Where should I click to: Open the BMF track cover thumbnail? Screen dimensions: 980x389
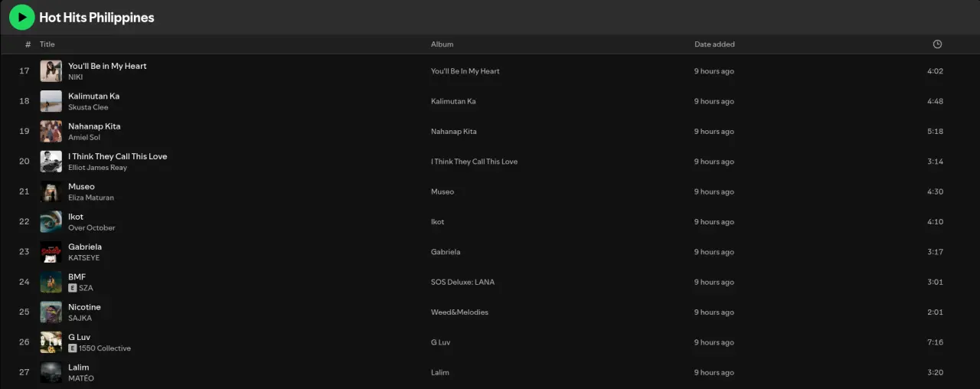[51, 282]
